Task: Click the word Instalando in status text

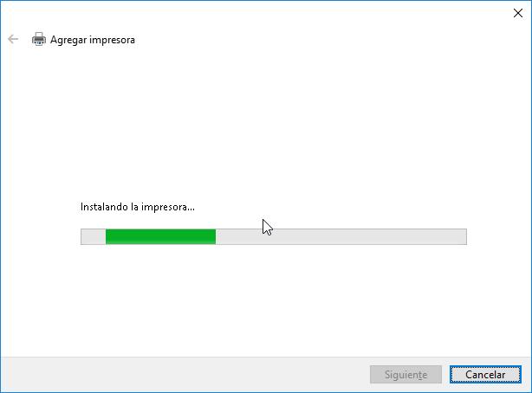Action: [104, 207]
